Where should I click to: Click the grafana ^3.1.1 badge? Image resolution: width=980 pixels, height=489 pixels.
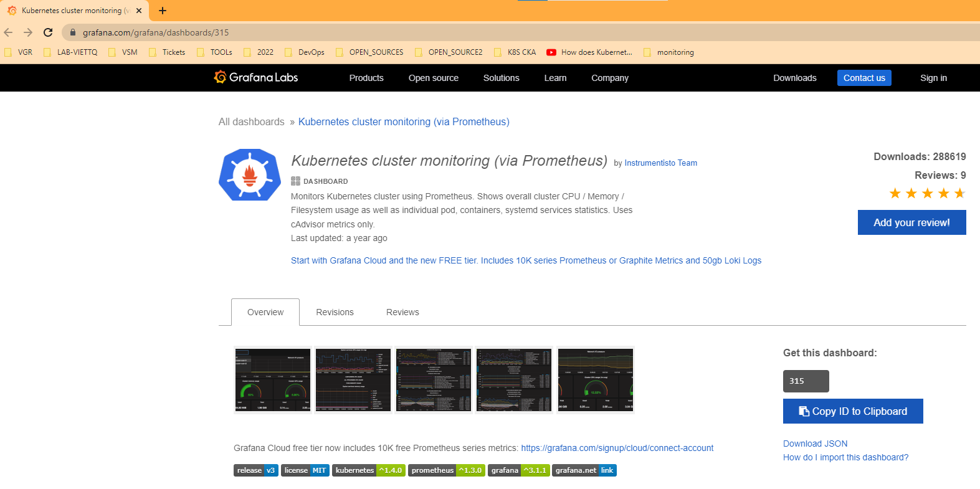pyautogui.click(x=519, y=470)
